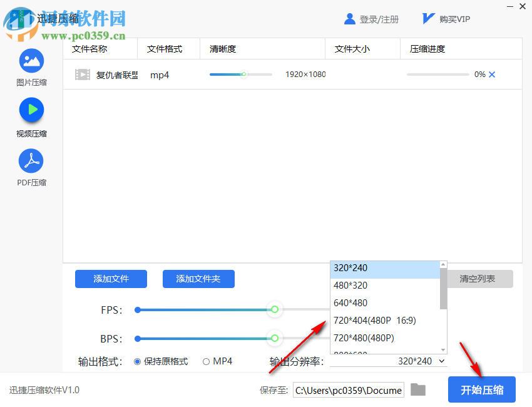Open the 视频压缩 panel
This screenshot has height=407, width=532.
[31, 111]
